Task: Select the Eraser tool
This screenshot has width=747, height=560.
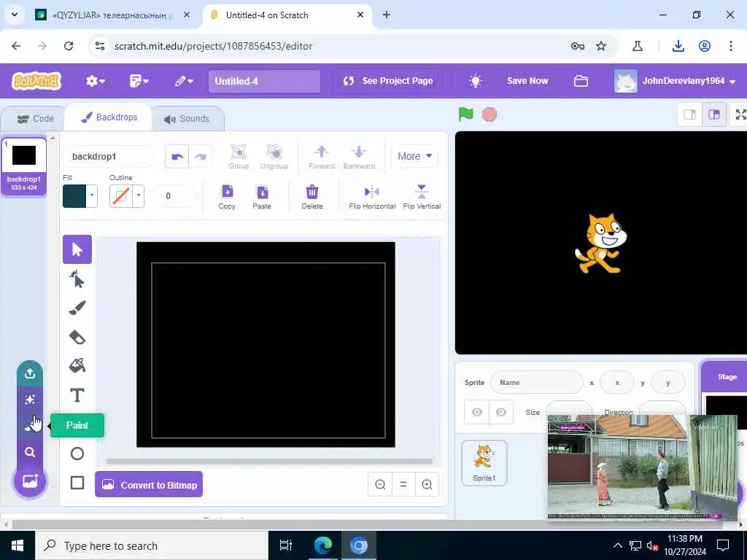Action: click(x=77, y=337)
